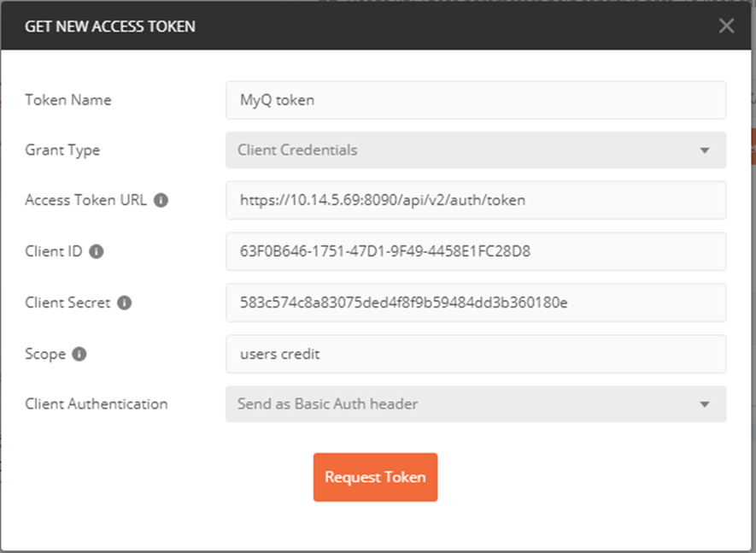Click into the Access Token URL field
The width and height of the screenshot is (756, 553).
(476, 200)
